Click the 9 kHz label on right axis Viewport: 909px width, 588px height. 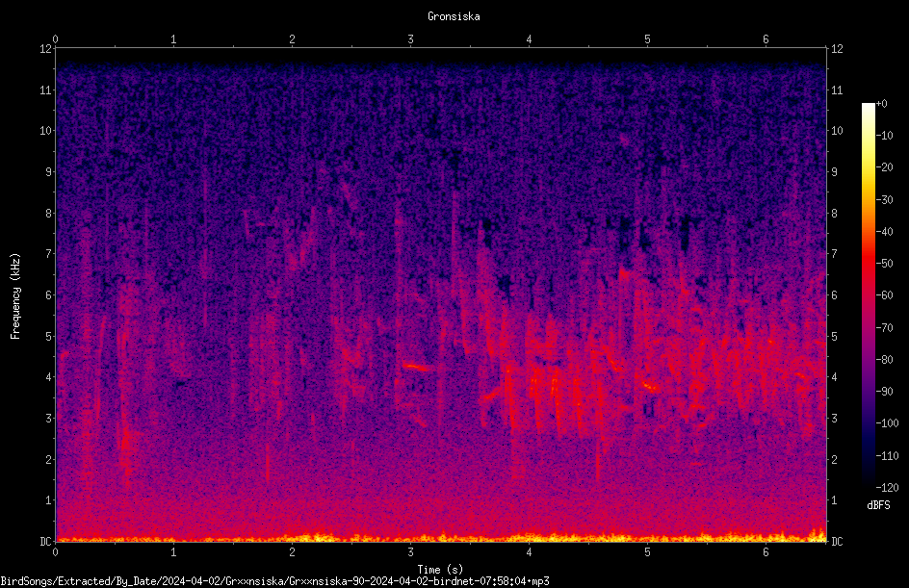coord(834,172)
